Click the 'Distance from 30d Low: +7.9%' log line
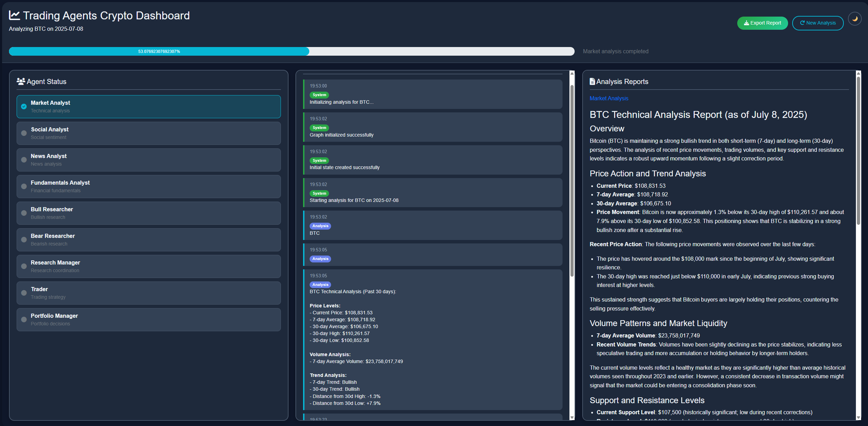Image resolution: width=868 pixels, height=426 pixels. (x=345, y=404)
